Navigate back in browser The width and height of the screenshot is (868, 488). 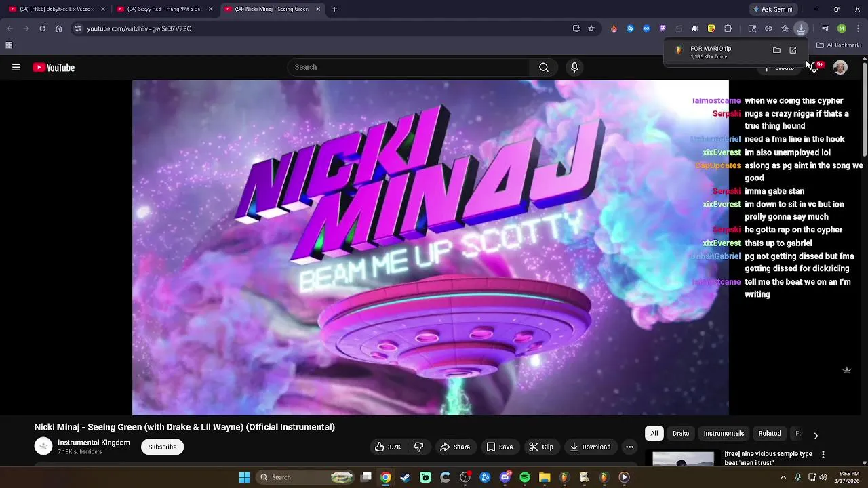(10, 28)
